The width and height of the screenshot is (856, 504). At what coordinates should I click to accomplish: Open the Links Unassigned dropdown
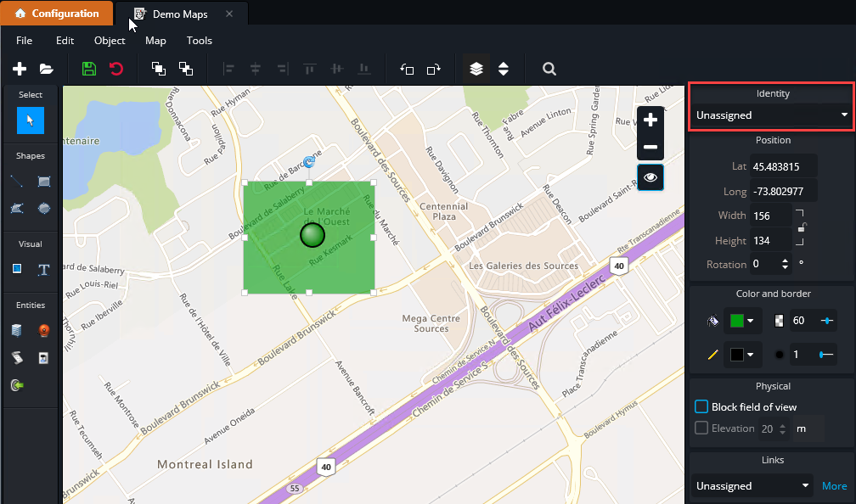coord(752,486)
